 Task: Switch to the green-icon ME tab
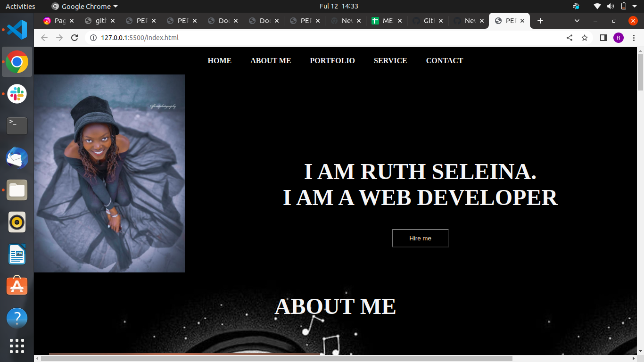(386, 21)
